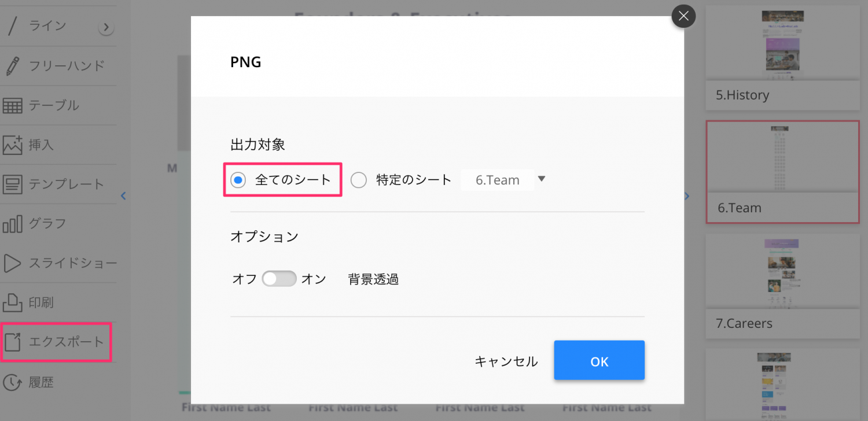868x421 pixels.
Task: Select the 全てのシート radio button
Action: (x=238, y=180)
